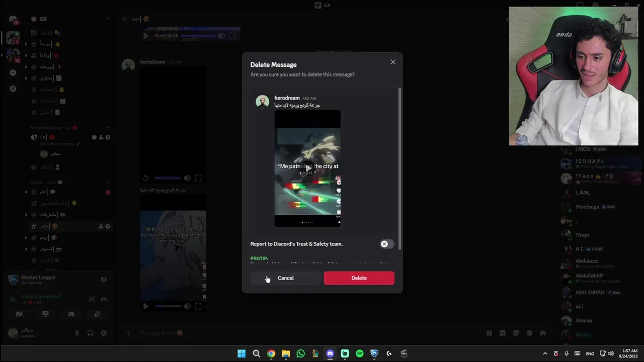Click Add a Server plus icon

click(x=13, y=72)
